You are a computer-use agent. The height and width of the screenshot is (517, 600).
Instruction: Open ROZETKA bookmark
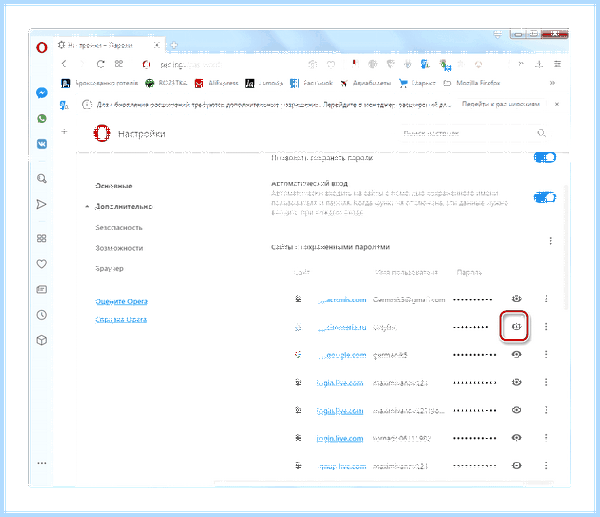[x=166, y=83]
